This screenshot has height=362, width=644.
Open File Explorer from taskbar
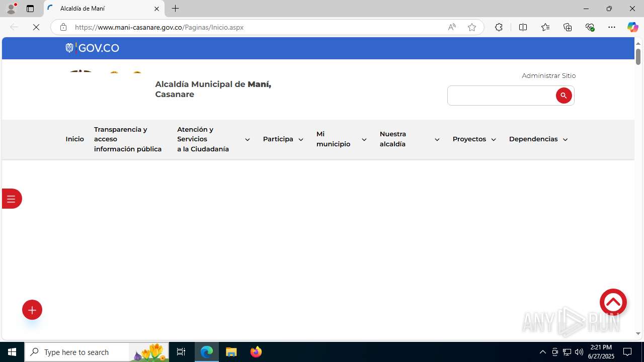coord(231,352)
